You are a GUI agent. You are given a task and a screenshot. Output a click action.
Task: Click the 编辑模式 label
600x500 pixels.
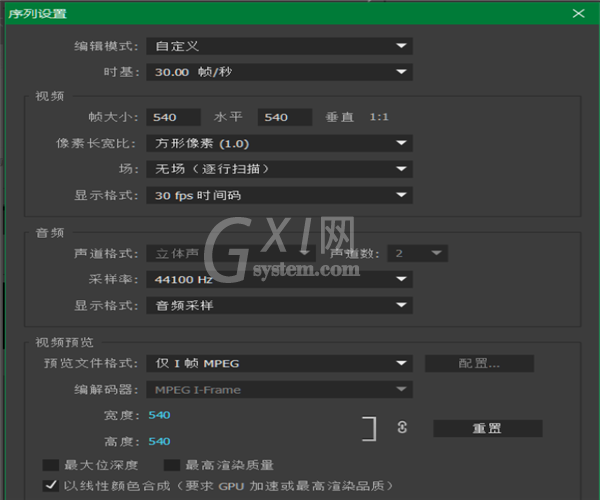click(x=106, y=46)
